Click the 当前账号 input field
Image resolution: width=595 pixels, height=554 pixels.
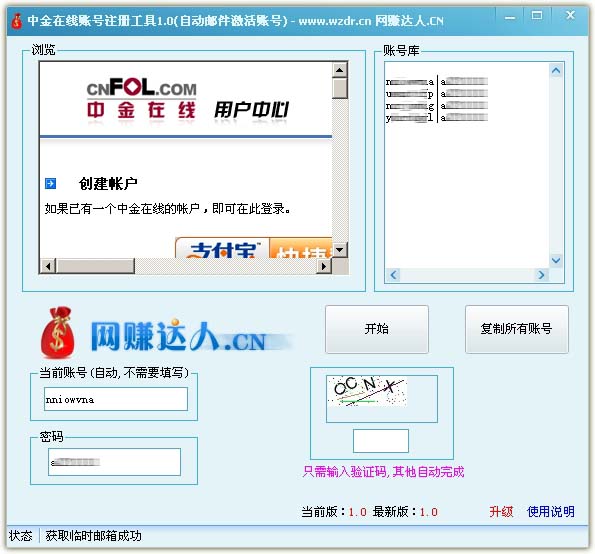pos(116,399)
